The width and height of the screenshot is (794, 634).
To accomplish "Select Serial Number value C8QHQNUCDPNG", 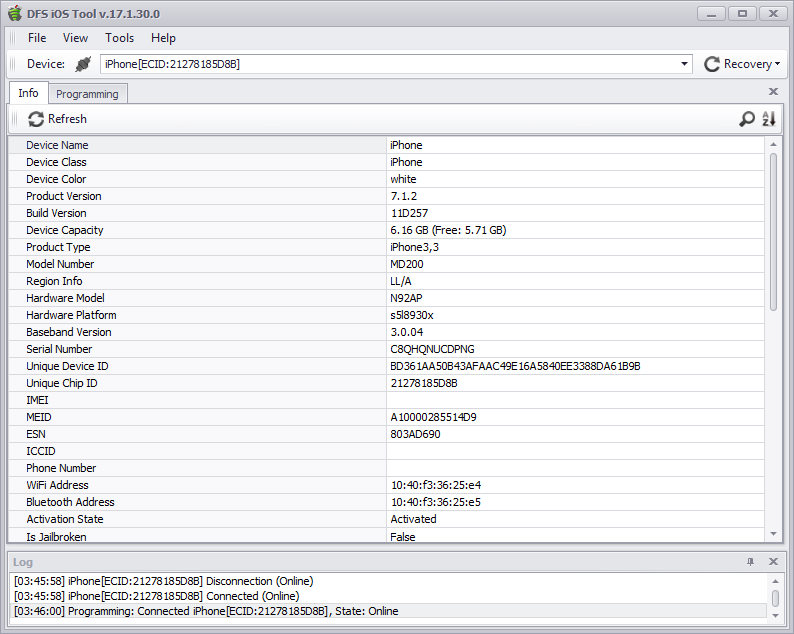I will point(432,349).
